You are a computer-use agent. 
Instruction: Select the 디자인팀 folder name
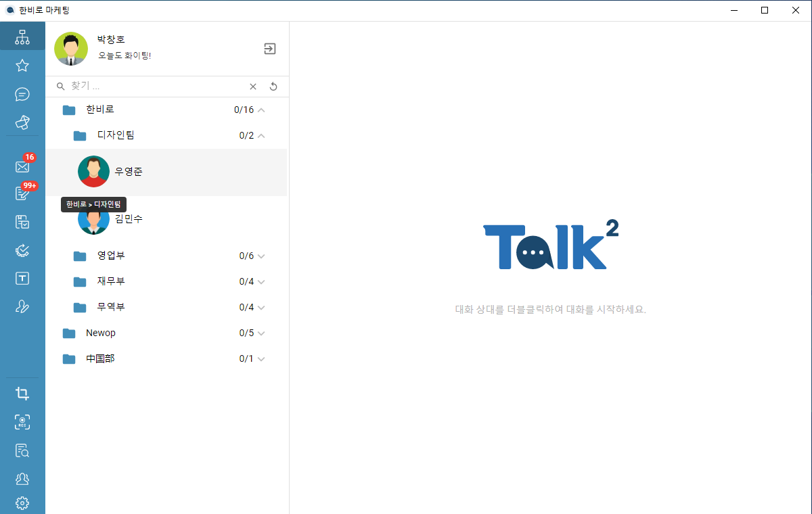pyautogui.click(x=116, y=135)
